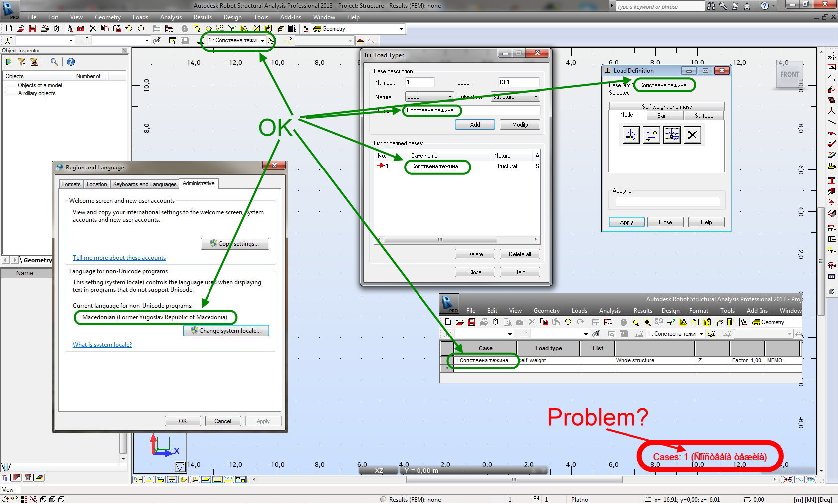
Task: Open the load case selector dropdown in main toolbar
Action: point(262,41)
